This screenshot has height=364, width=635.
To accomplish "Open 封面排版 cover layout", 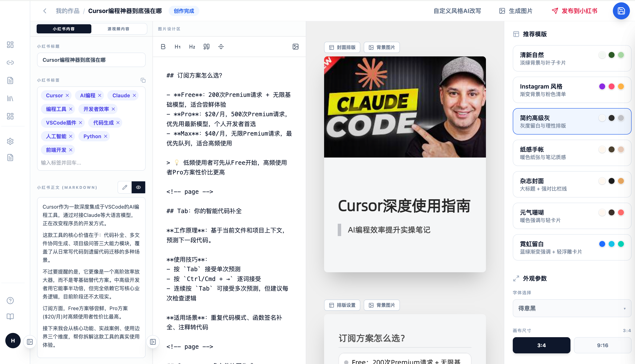I will (342, 47).
